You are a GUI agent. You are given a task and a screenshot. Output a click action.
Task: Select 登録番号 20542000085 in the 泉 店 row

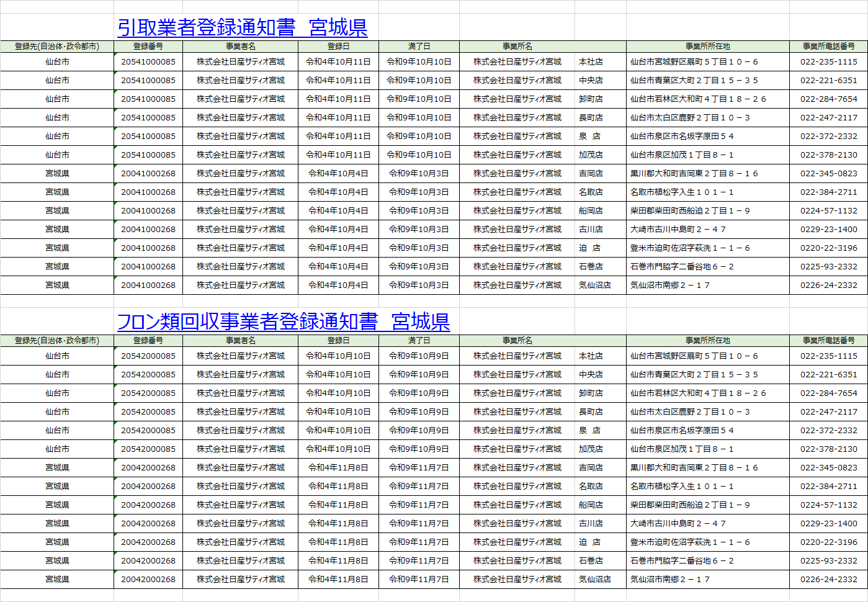[x=148, y=431]
